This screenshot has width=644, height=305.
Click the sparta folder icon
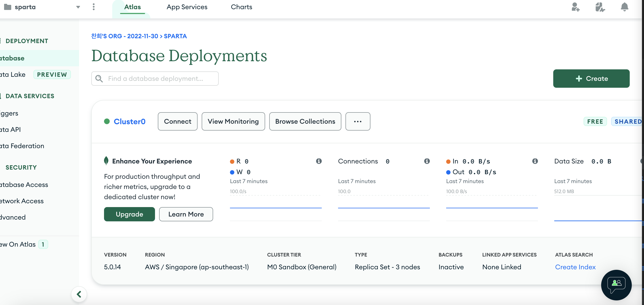point(8,7)
